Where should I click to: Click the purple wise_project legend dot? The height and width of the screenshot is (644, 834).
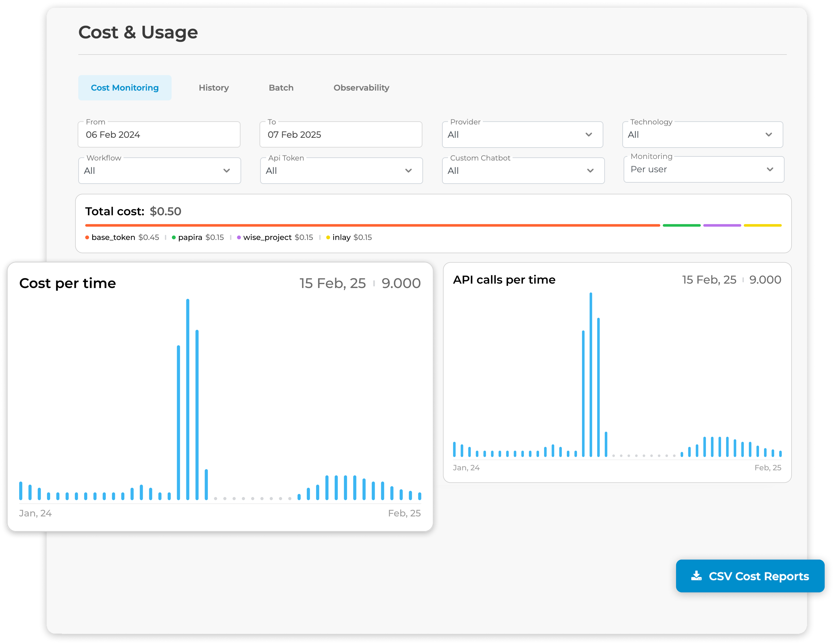click(239, 237)
